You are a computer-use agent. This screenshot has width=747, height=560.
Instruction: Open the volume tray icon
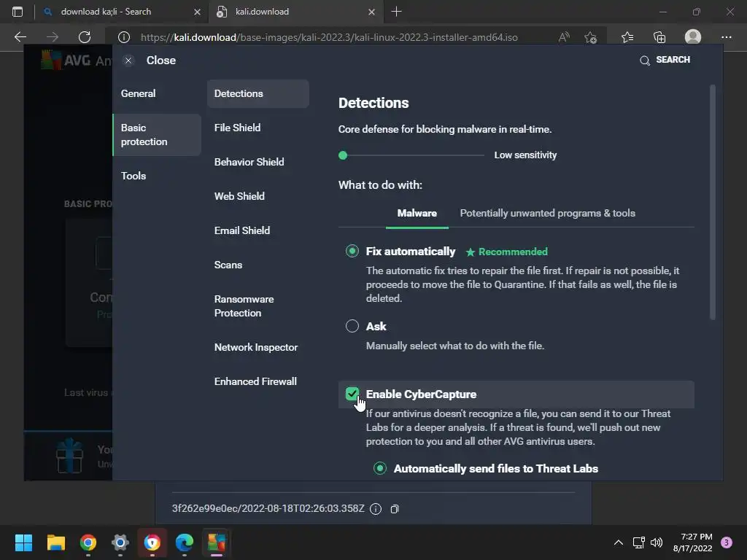pyautogui.click(x=657, y=542)
